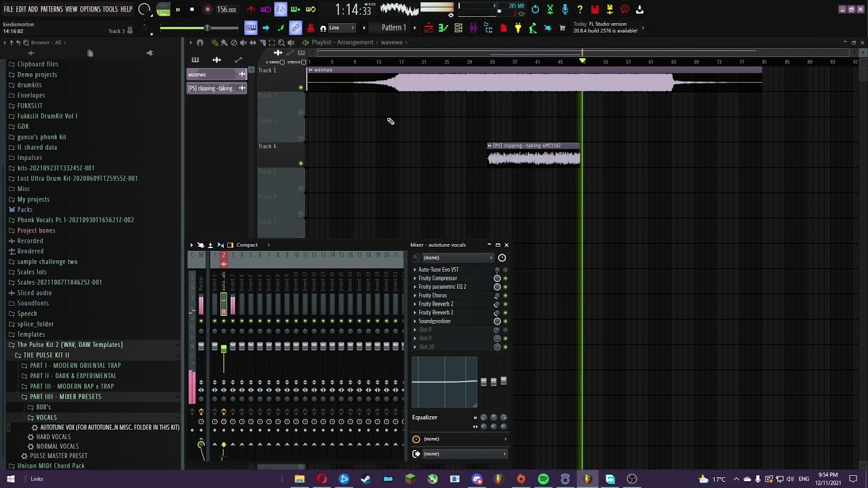Select the Slice tool in the playlist
Viewport: 868px width, 488px height.
(262, 43)
